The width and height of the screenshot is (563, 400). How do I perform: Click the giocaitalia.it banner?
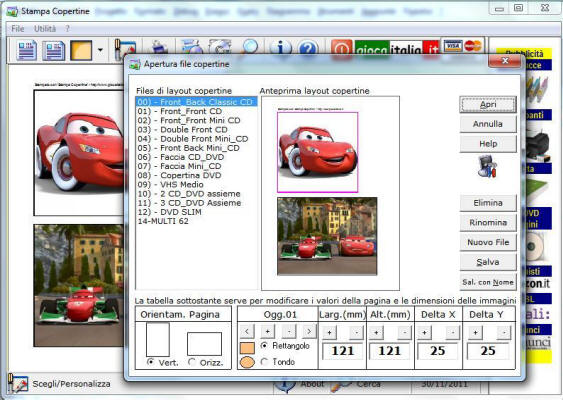pyautogui.click(x=397, y=47)
